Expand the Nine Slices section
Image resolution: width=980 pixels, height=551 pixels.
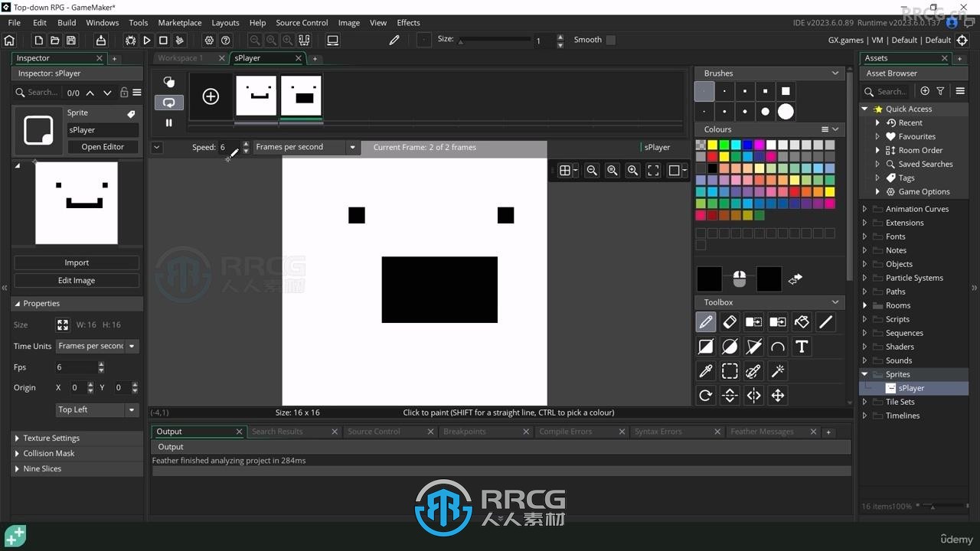pyautogui.click(x=77, y=468)
